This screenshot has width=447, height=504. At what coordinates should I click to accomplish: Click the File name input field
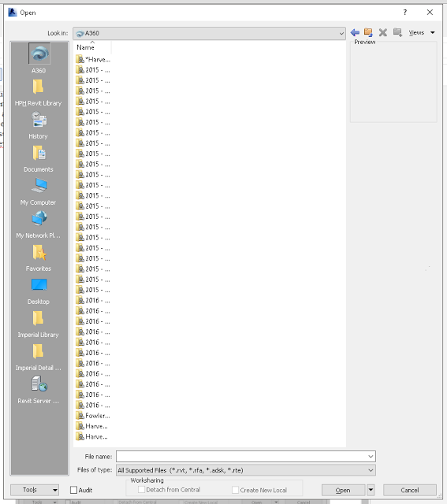coord(245,456)
